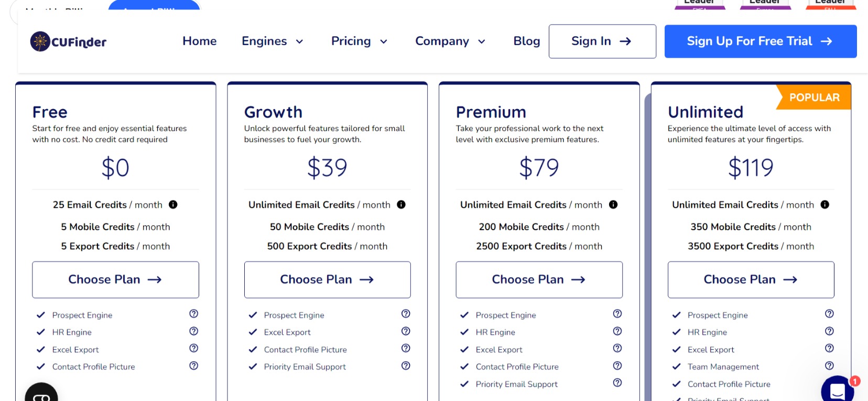The width and height of the screenshot is (868, 401).
Task: Click the CUFinder logo
Action: pos(68,41)
